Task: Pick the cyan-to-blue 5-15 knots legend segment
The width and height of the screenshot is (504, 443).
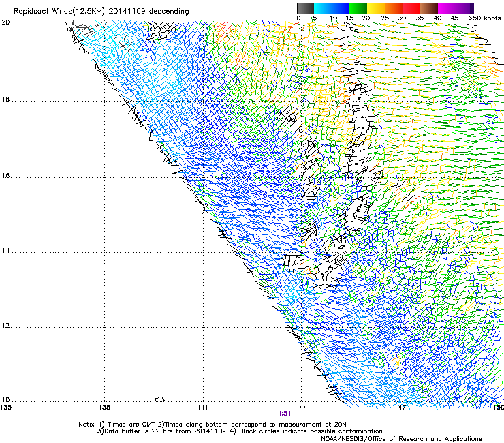Action: click(332, 8)
